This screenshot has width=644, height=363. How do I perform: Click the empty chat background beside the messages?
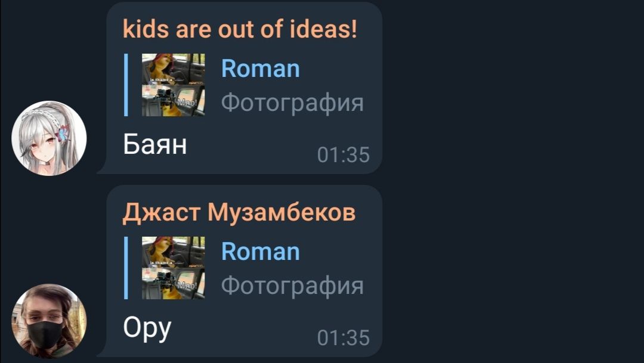coord(513,181)
